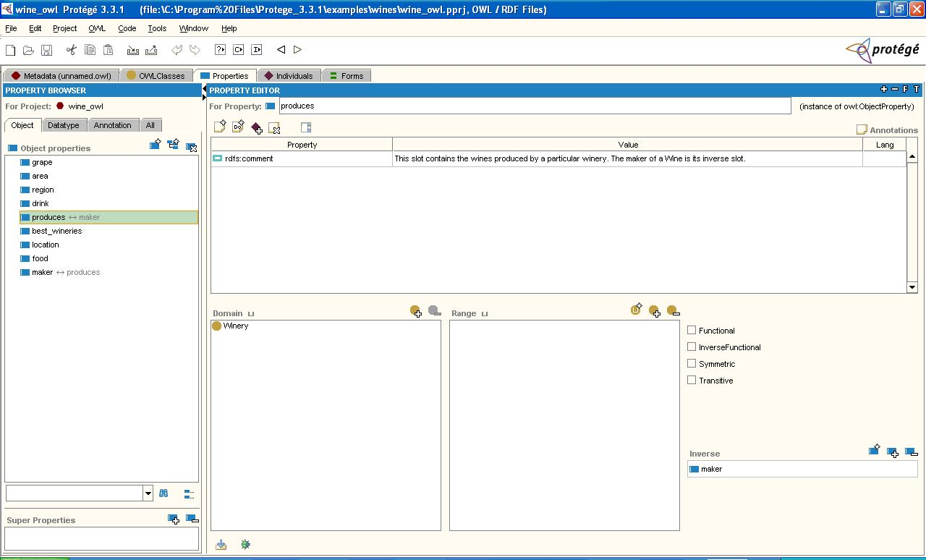Image resolution: width=926 pixels, height=560 pixels.
Task: Remove class from the Domain
Action: click(x=434, y=311)
